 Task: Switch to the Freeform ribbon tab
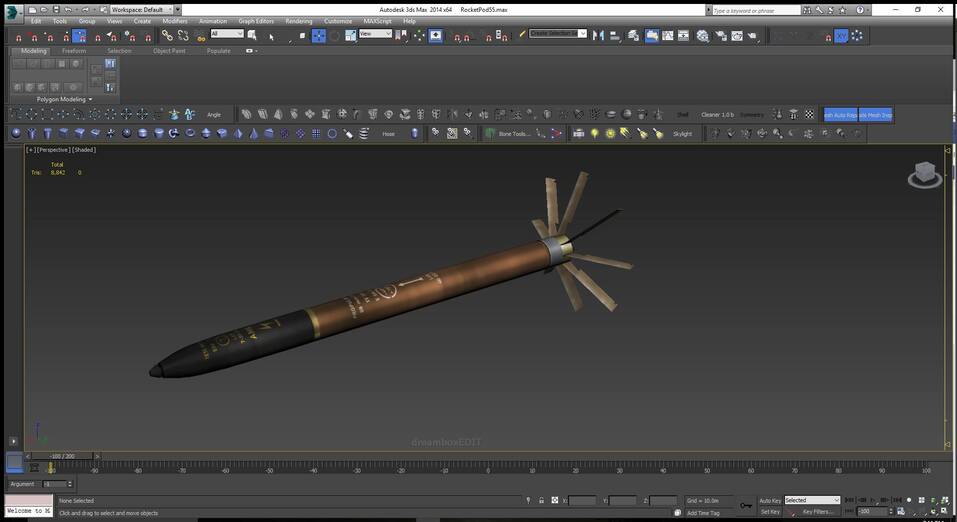[74, 50]
